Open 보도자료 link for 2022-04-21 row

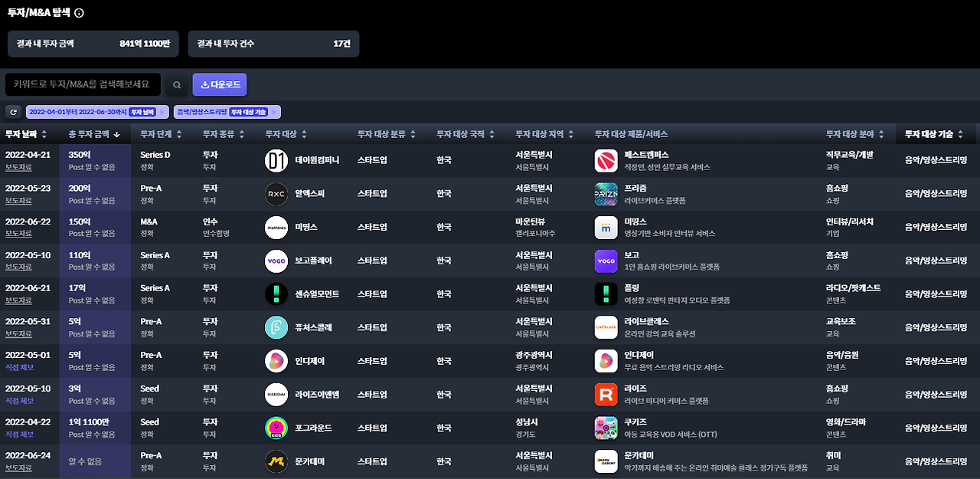(18, 167)
